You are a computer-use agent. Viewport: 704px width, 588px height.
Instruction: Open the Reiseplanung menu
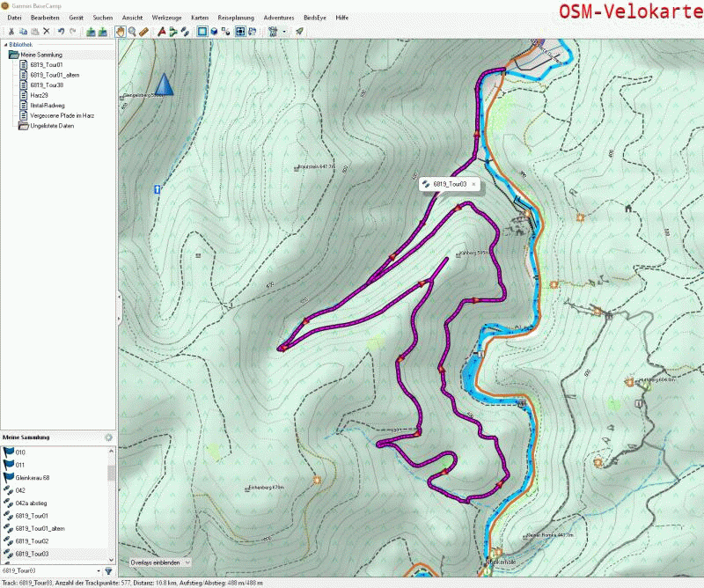point(236,18)
